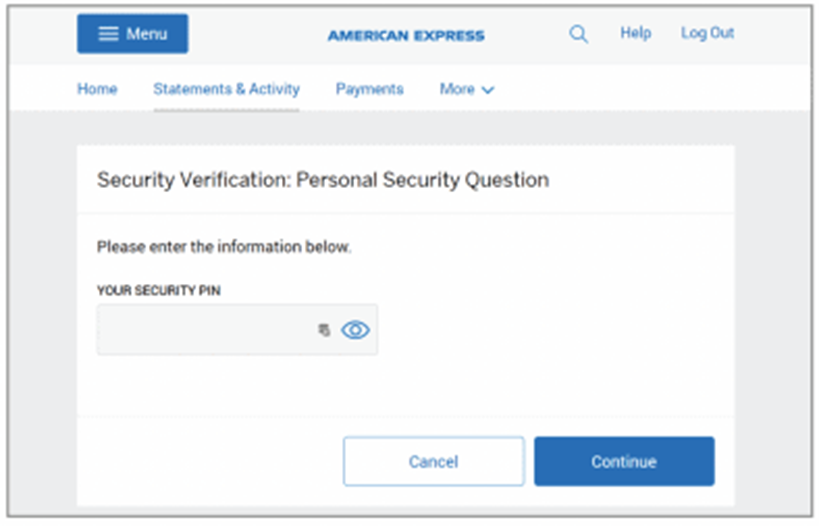Open the More dropdown menu
This screenshot has width=819, height=526.
click(x=466, y=89)
